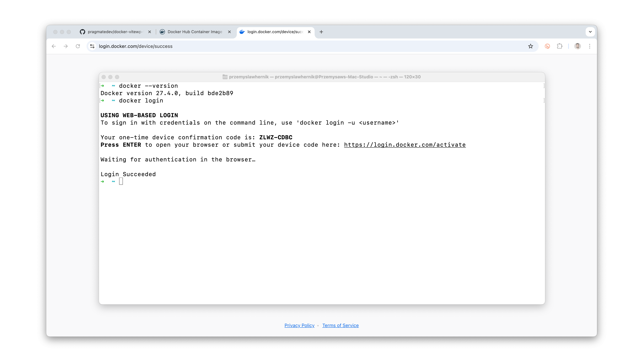Select the login.docker.com/device/success tab
644x362 pixels.
275,32
